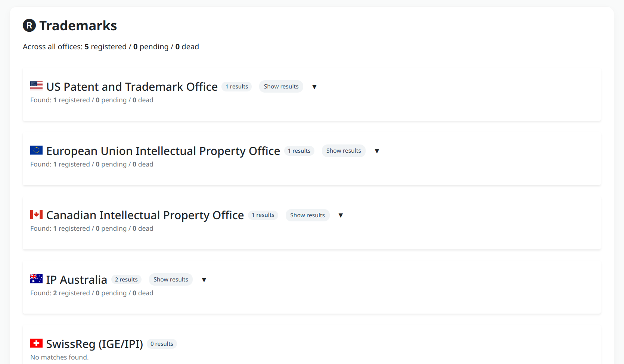Screen dimensions: 624x364
Task: Click the Swiss flag icon next to SwissReg
Action: tap(36, 343)
